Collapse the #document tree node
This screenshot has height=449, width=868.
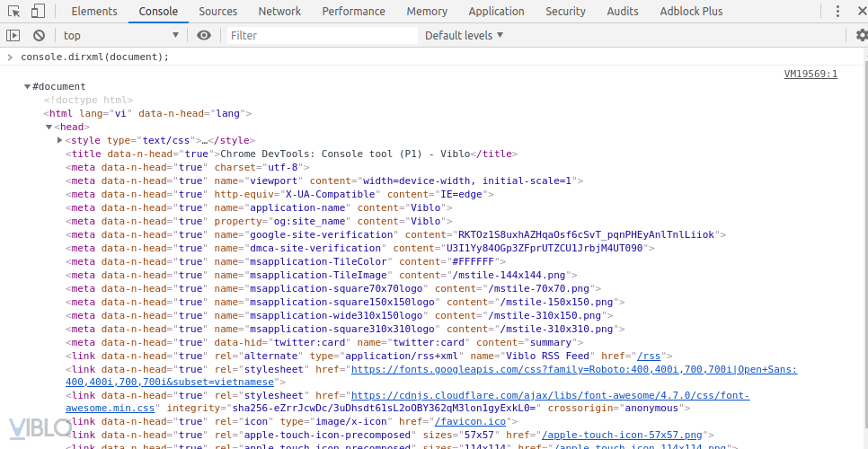[27, 86]
